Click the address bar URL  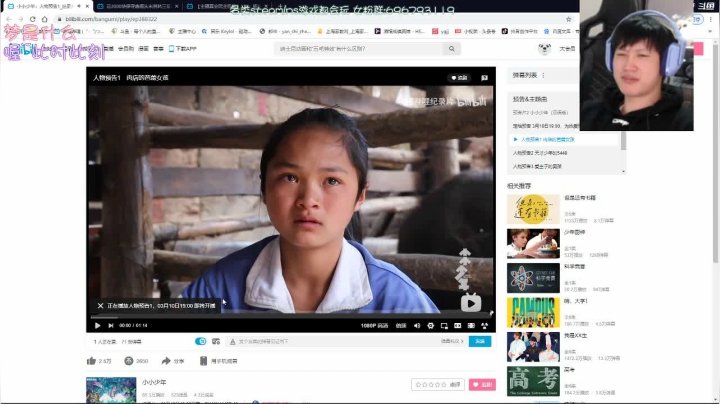coord(111,19)
